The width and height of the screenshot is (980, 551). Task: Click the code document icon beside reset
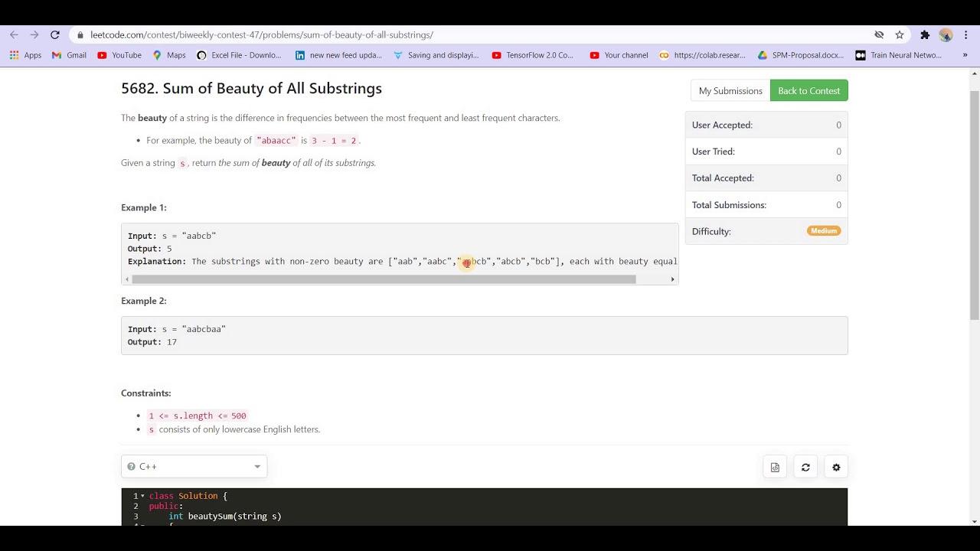coord(775,468)
